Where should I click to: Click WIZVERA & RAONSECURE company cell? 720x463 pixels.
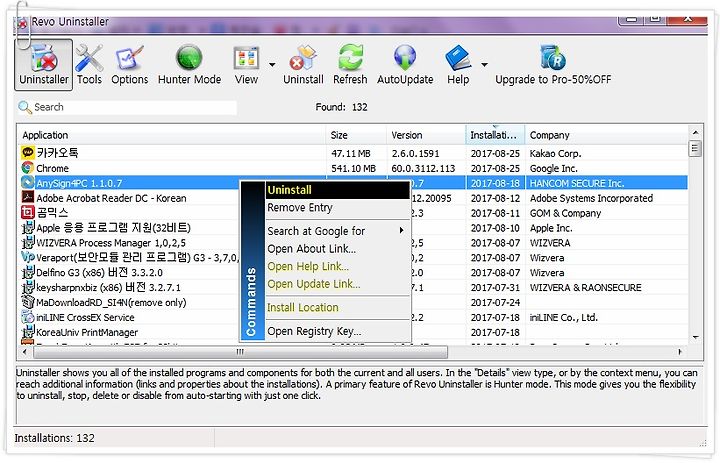click(x=585, y=288)
